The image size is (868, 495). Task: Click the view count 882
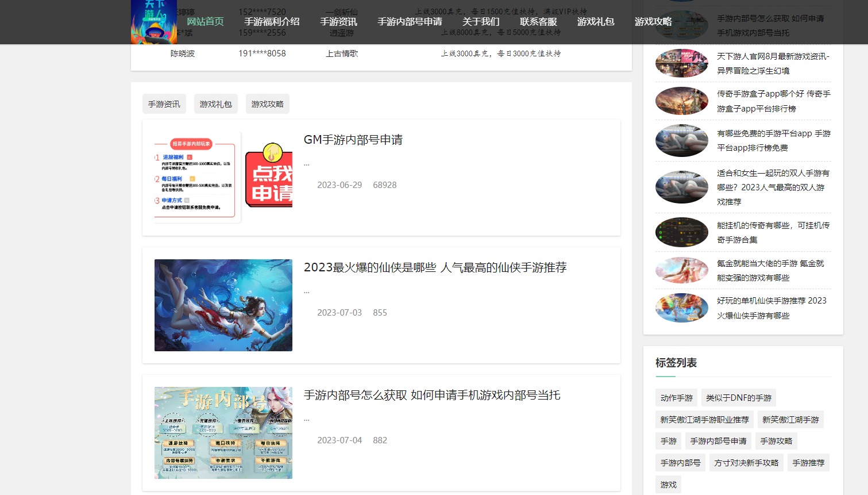[380, 440]
